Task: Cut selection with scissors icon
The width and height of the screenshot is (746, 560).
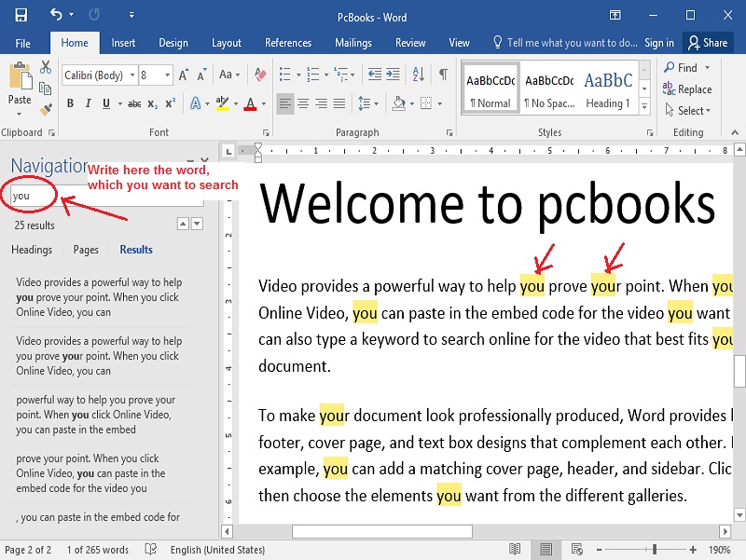Action: (46, 67)
